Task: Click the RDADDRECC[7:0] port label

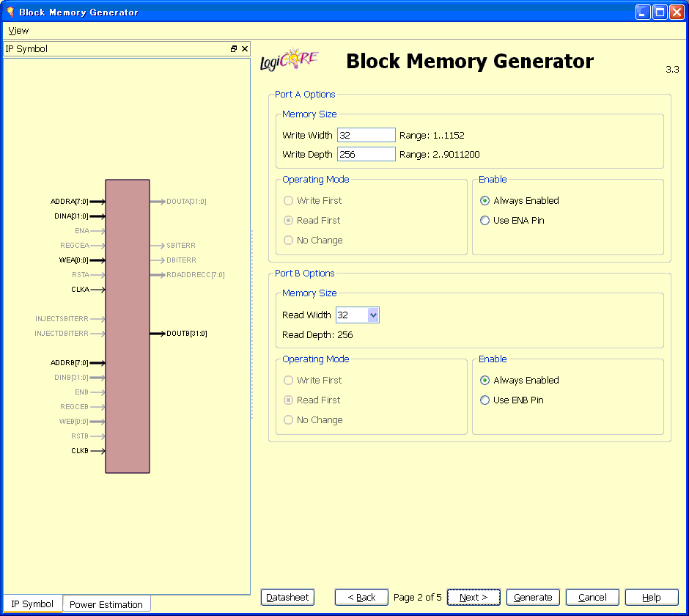Action: (x=196, y=275)
